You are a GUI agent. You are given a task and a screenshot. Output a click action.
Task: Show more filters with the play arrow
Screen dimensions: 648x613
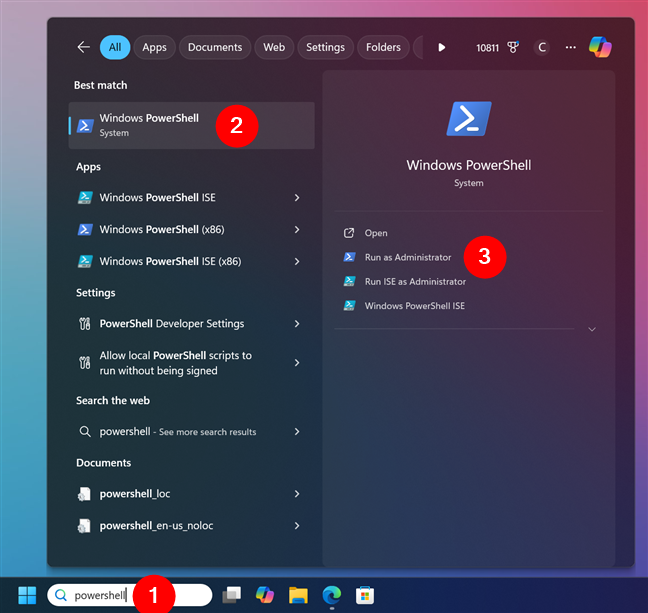coord(441,48)
